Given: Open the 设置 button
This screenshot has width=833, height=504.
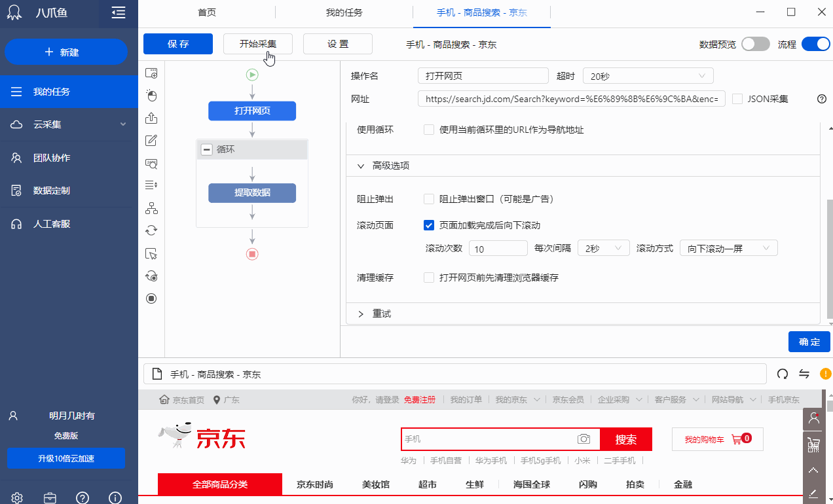Looking at the screenshot, I should [x=338, y=44].
